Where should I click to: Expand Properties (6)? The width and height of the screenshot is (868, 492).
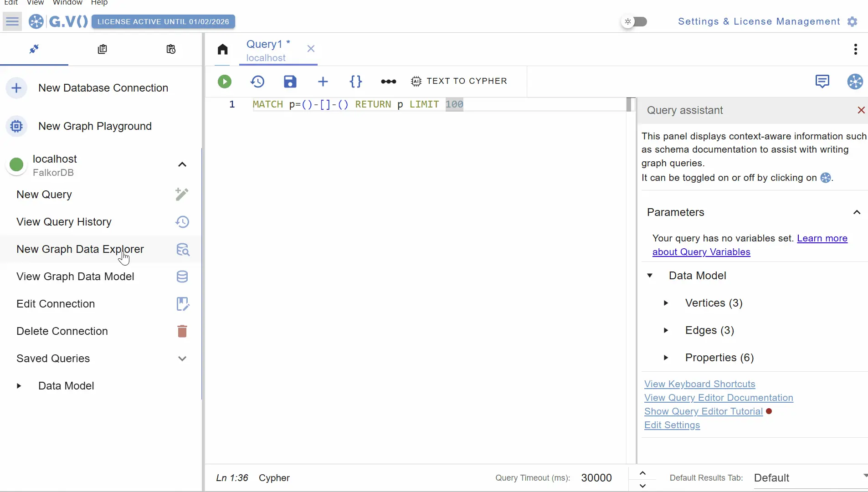pyautogui.click(x=666, y=358)
